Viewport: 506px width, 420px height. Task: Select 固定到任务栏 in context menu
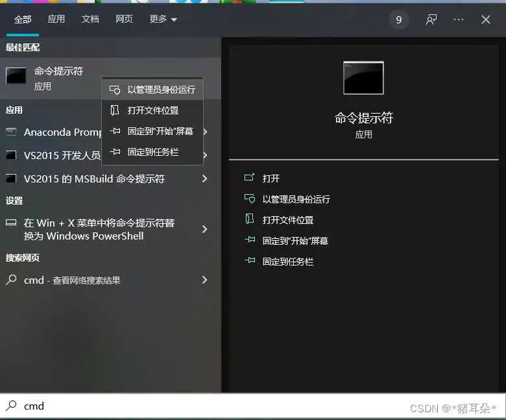pyautogui.click(x=152, y=152)
